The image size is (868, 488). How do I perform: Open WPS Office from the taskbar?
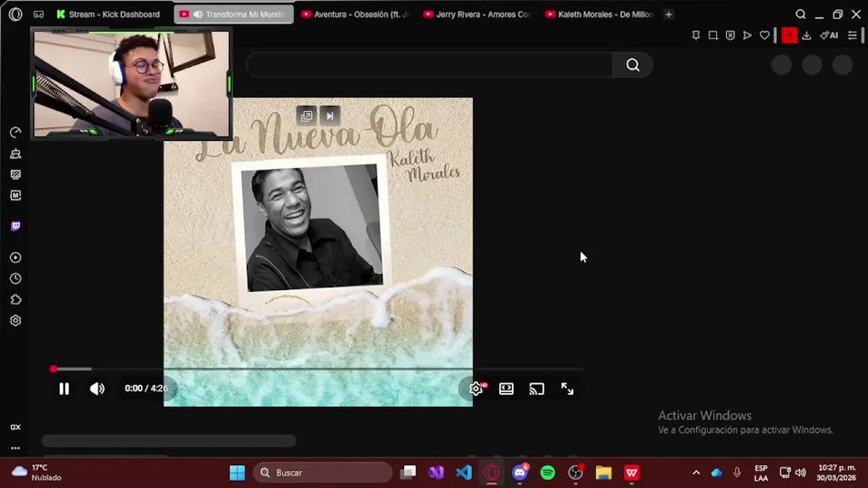pos(631,472)
